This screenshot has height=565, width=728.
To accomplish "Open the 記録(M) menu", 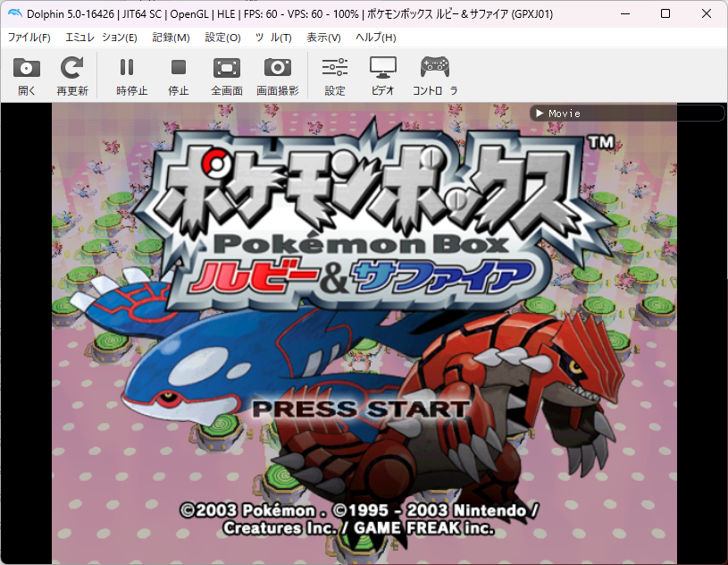I will 171,38.
